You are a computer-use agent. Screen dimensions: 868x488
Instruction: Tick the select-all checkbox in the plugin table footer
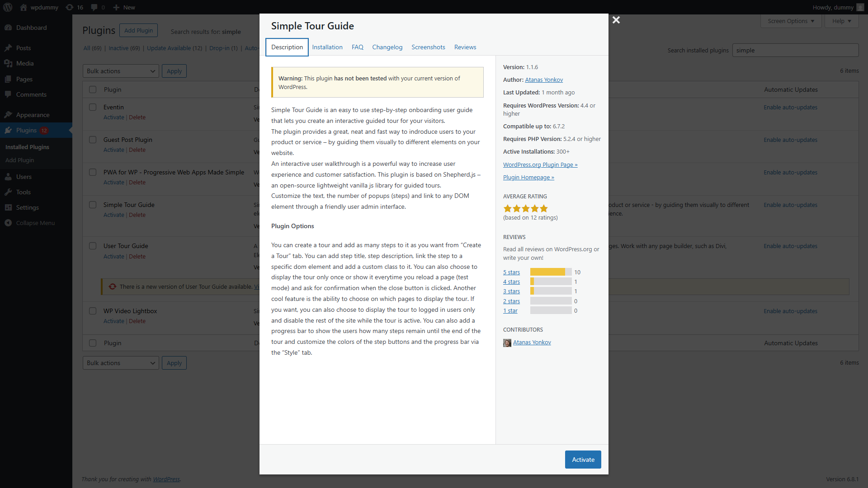coord(93,343)
